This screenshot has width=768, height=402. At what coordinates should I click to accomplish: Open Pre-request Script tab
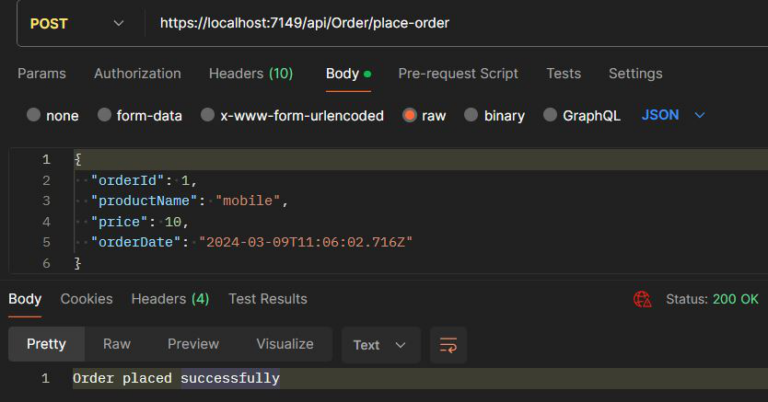[x=458, y=73]
